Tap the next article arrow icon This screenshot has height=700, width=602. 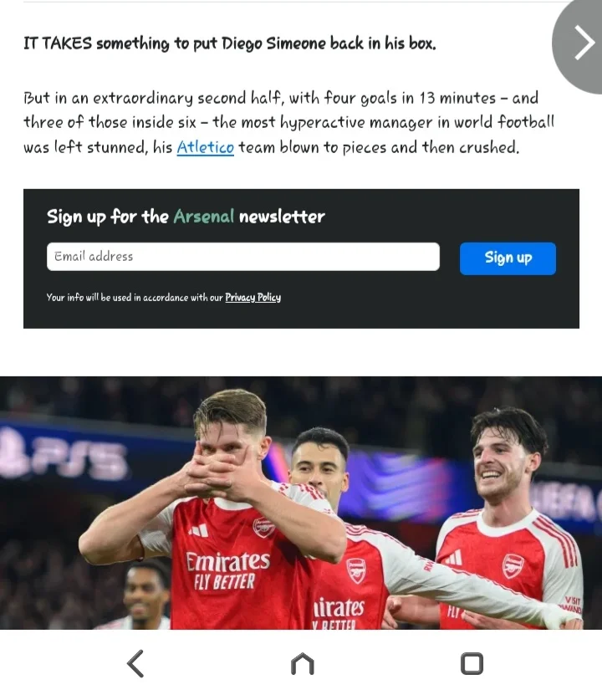584,43
